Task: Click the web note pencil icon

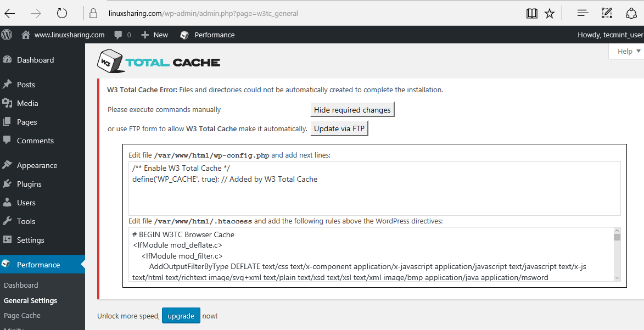Action: [x=606, y=13]
